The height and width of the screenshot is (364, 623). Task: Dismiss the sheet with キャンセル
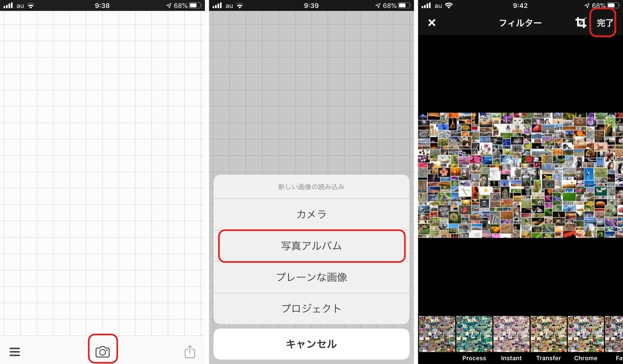[x=311, y=344]
